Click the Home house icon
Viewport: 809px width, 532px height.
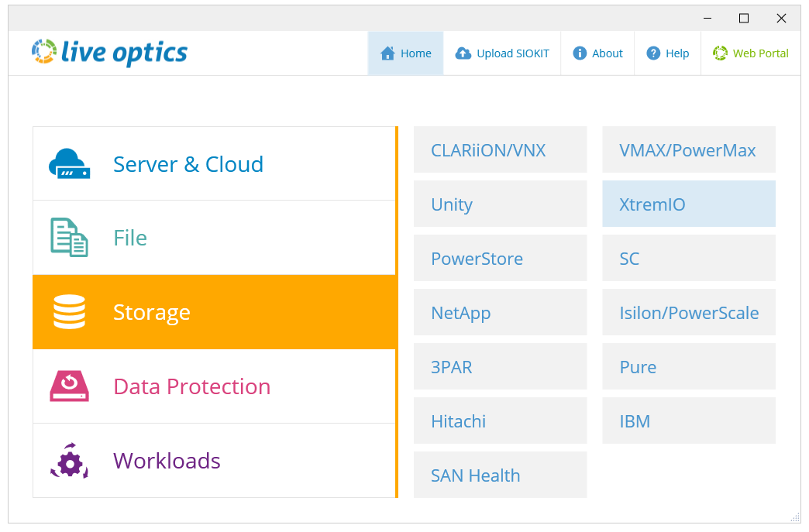coord(387,53)
